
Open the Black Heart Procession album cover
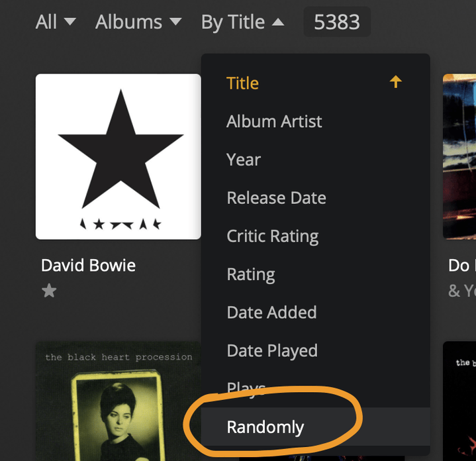(118, 401)
